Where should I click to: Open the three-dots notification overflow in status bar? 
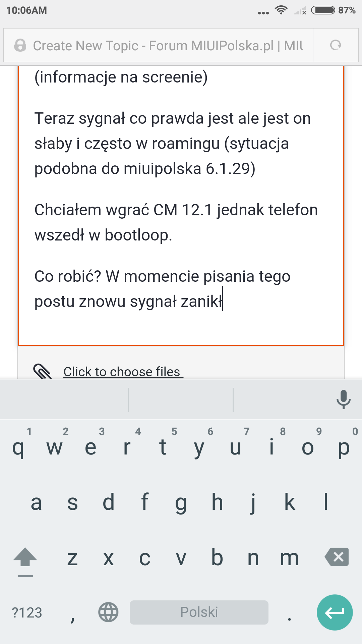(x=263, y=13)
